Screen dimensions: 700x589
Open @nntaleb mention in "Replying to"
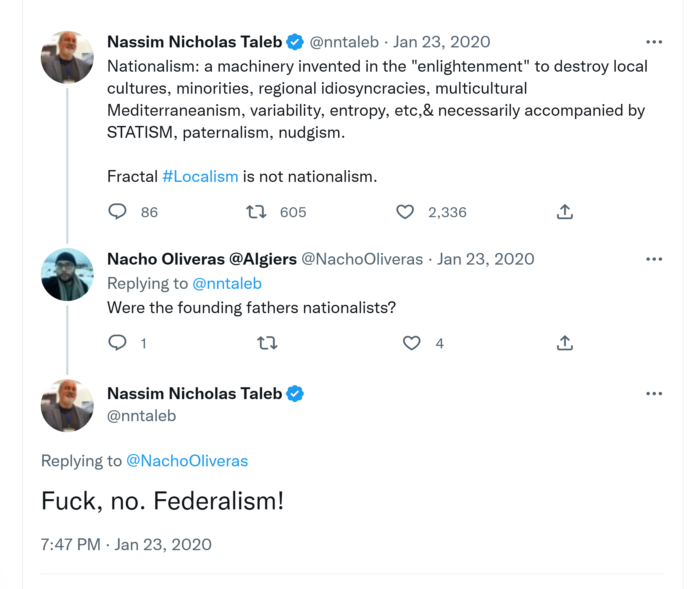tap(227, 284)
